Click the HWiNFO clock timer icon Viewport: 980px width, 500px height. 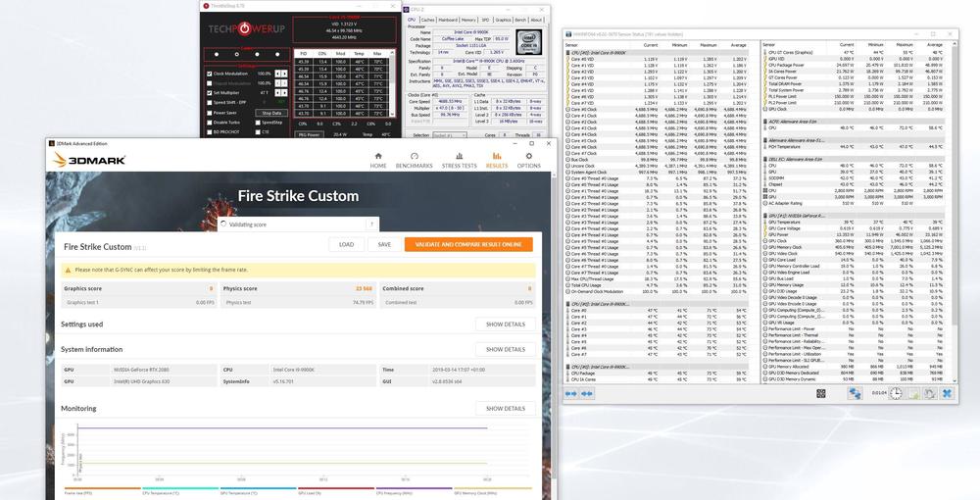[896, 392]
